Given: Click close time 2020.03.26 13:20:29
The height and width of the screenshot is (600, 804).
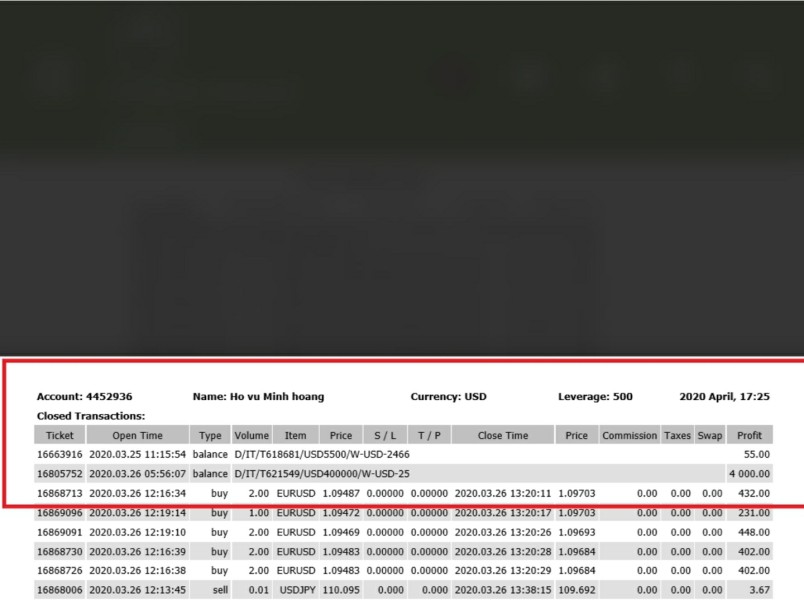Looking at the screenshot, I should pyautogui.click(x=503, y=570).
